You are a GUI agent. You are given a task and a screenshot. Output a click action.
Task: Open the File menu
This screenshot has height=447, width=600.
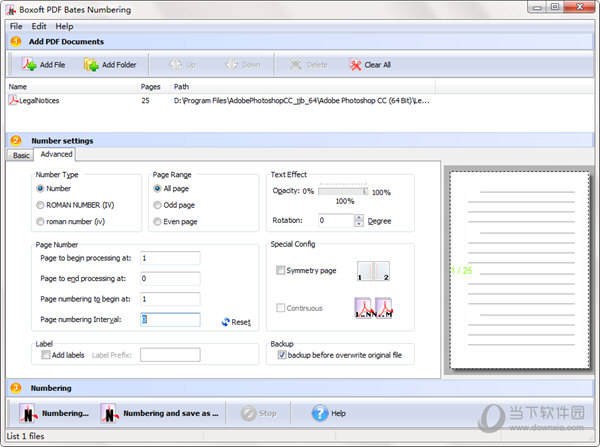(16, 26)
